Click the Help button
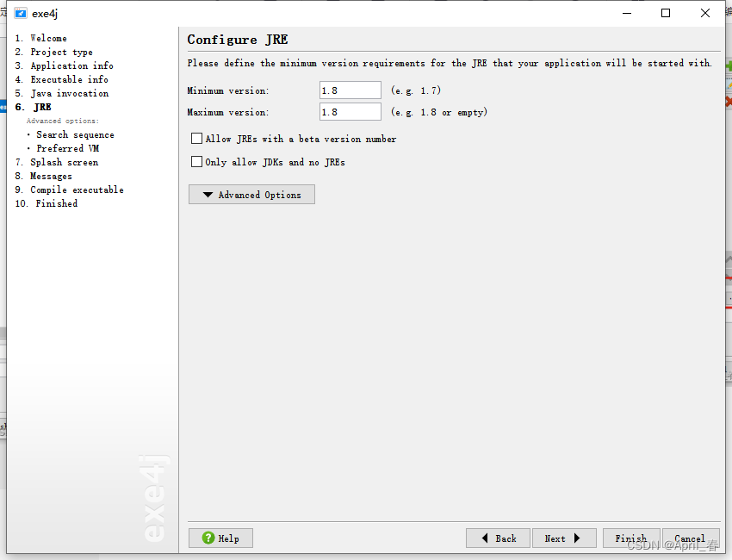Viewport: 732px width, 560px height. [220, 538]
